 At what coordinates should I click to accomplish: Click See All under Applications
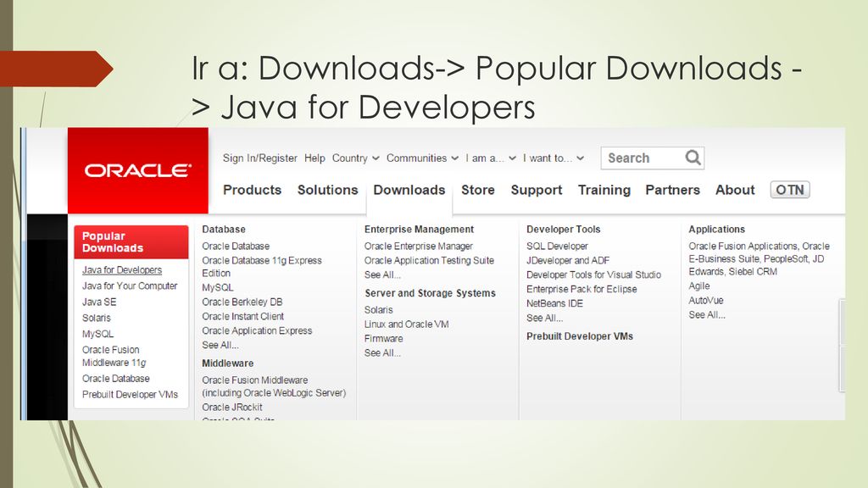tap(706, 315)
